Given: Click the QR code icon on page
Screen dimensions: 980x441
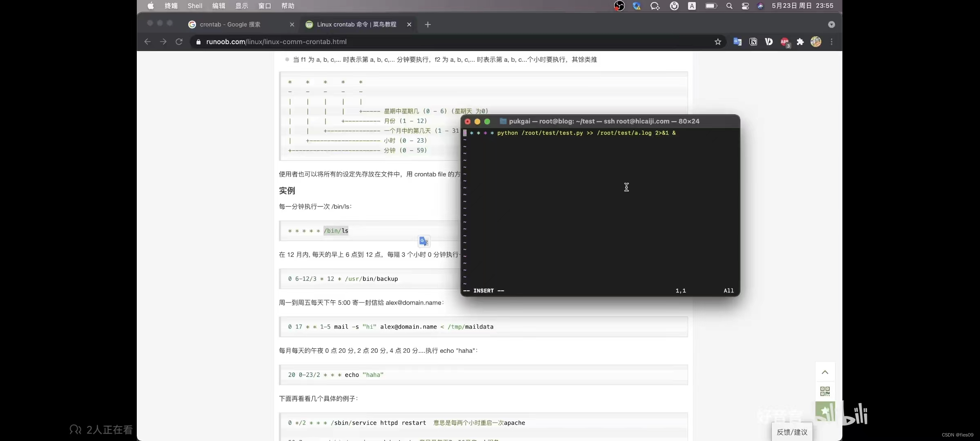Looking at the screenshot, I should pyautogui.click(x=825, y=391).
